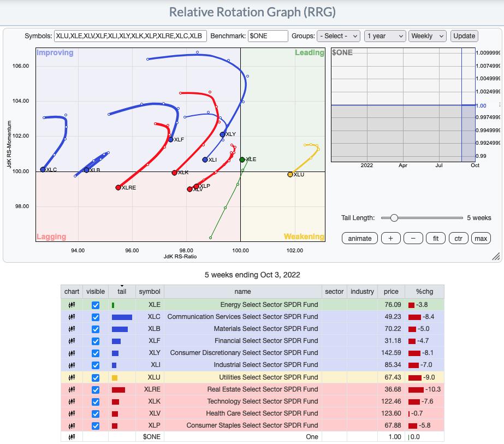Select the XLF point on the graph
The width and height of the screenshot is (504, 444).
[171, 139]
